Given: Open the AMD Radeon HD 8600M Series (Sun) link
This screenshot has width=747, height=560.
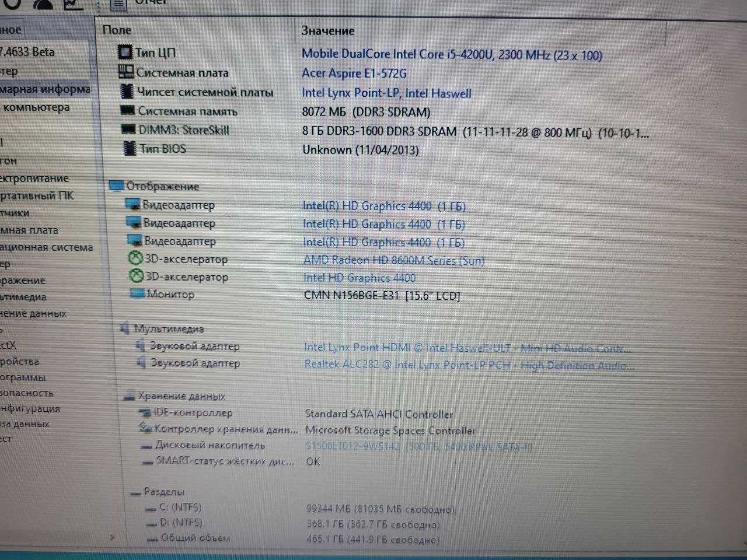Looking at the screenshot, I should pos(394,260).
